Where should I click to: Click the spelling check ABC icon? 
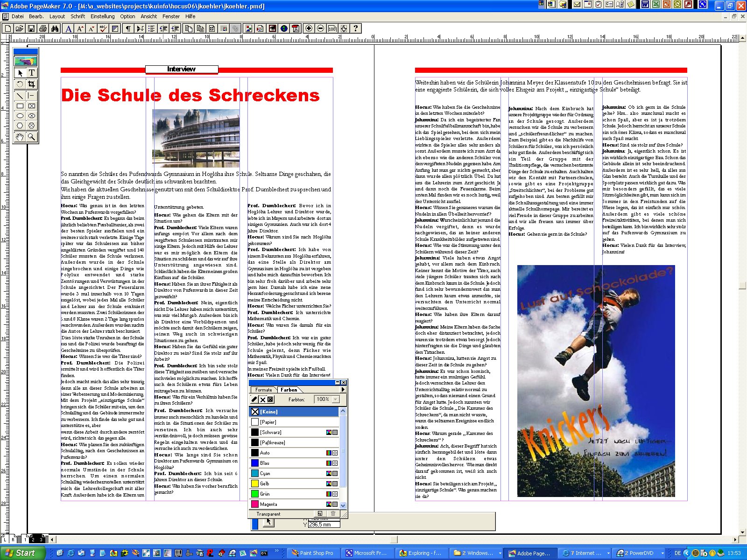click(104, 28)
